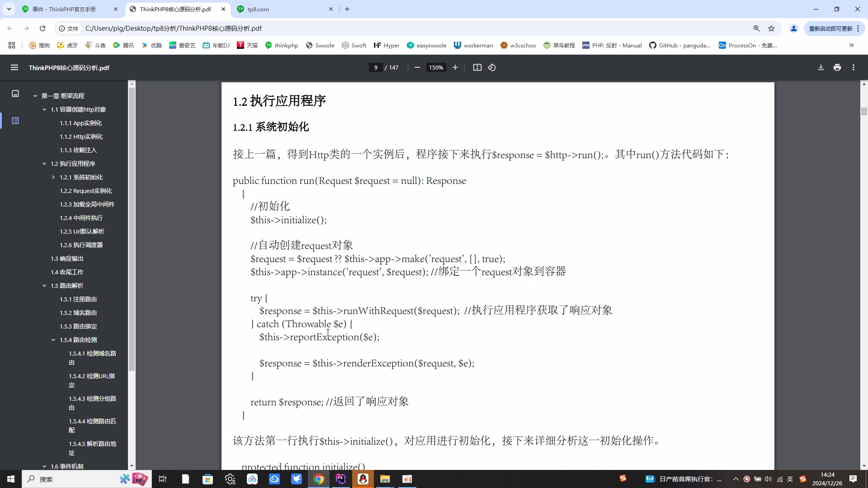This screenshot has height=488, width=868.
Task: Jump to 1.2.6 执行调度器
Action: (81, 245)
